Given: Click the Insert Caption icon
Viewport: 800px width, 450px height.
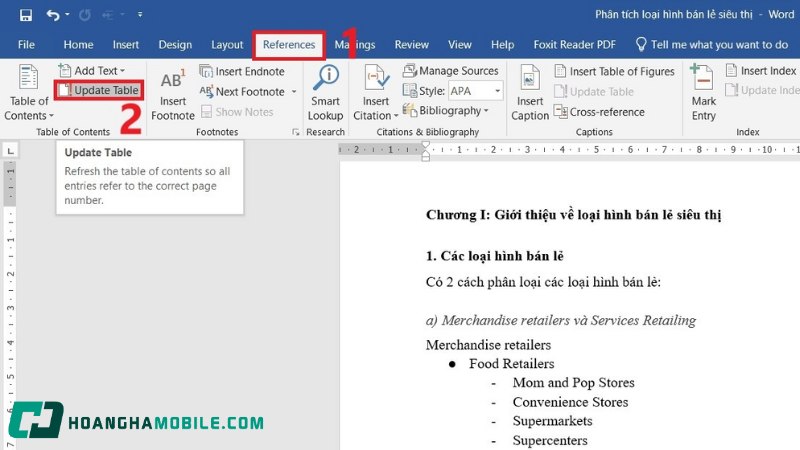Looking at the screenshot, I should [x=530, y=80].
